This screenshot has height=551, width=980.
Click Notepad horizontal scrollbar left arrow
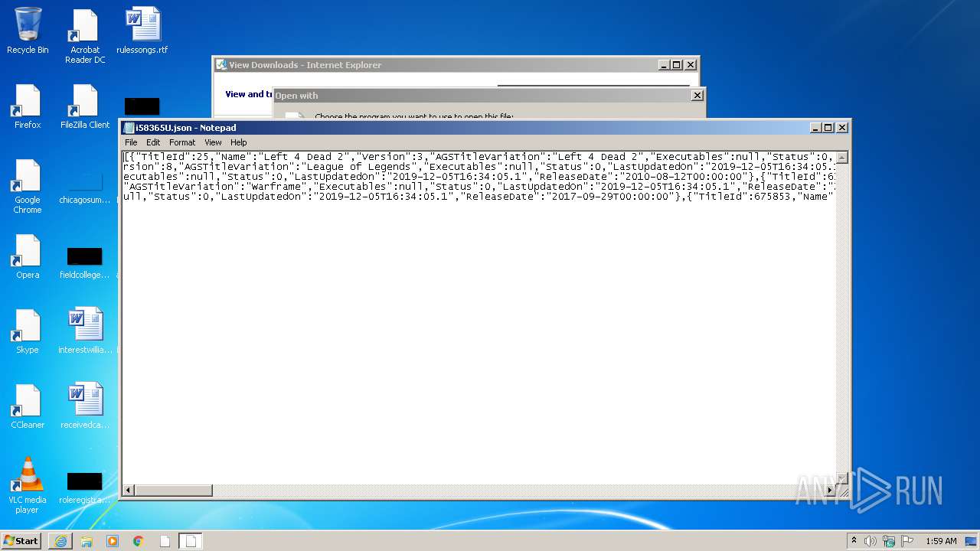(129, 490)
